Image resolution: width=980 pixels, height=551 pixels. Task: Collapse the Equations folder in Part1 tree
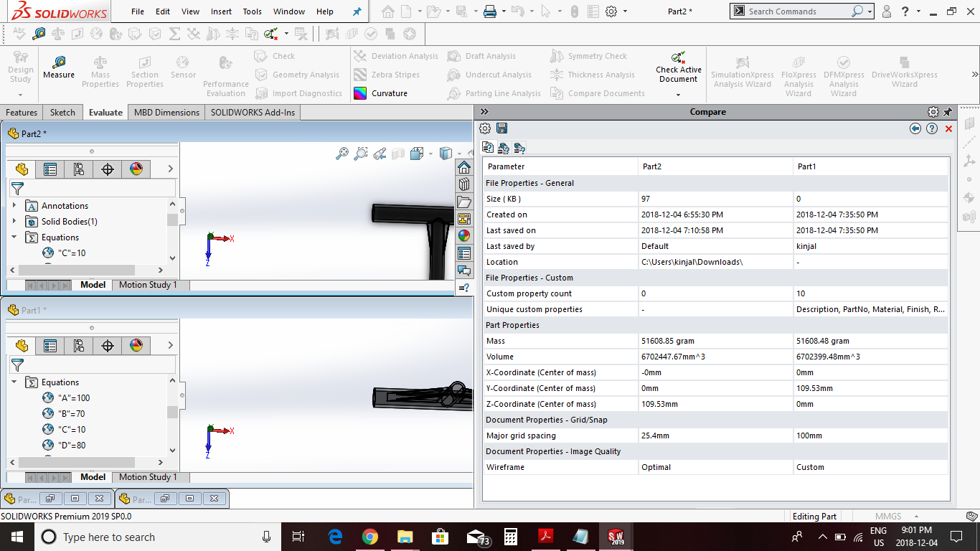pyautogui.click(x=14, y=382)
